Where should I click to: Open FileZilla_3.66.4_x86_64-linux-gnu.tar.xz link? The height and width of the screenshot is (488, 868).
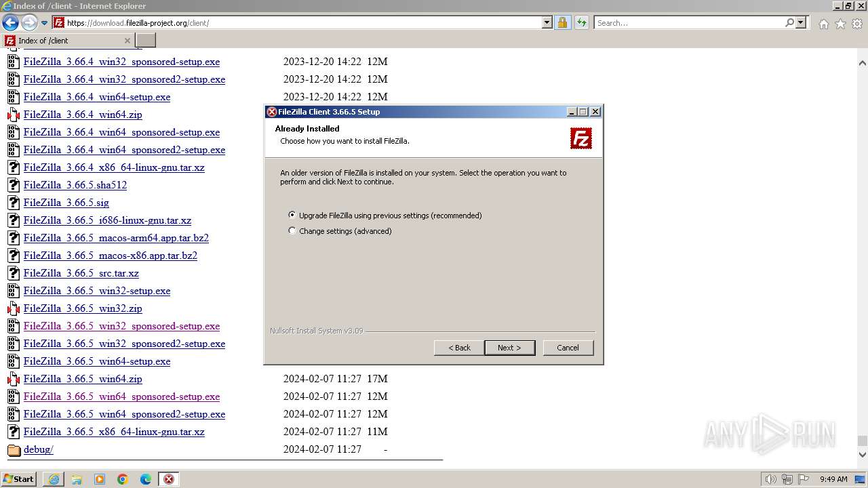coord(114,167)
